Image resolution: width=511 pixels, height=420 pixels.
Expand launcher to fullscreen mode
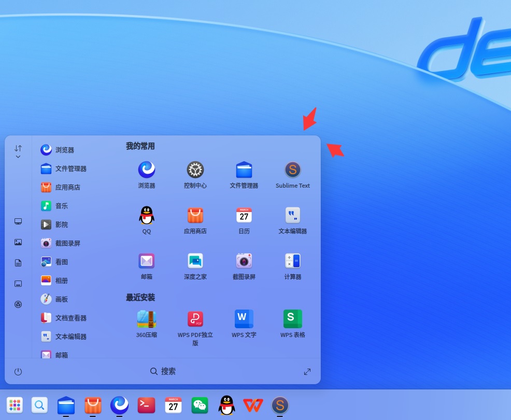(x=307, y=372)
